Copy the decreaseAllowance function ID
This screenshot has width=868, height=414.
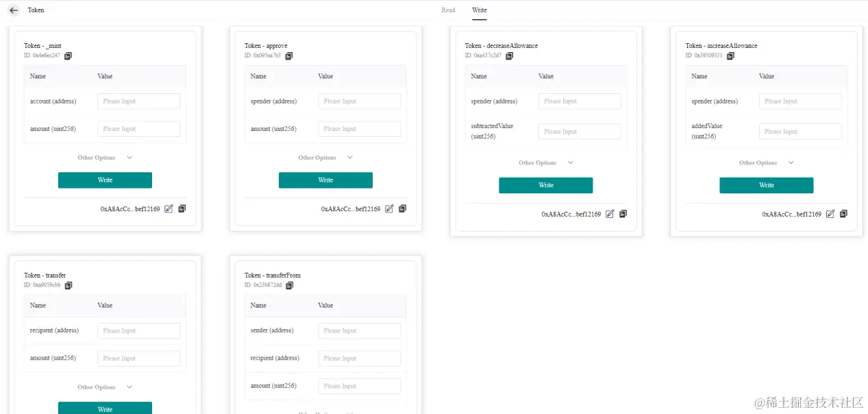point(509,56)
